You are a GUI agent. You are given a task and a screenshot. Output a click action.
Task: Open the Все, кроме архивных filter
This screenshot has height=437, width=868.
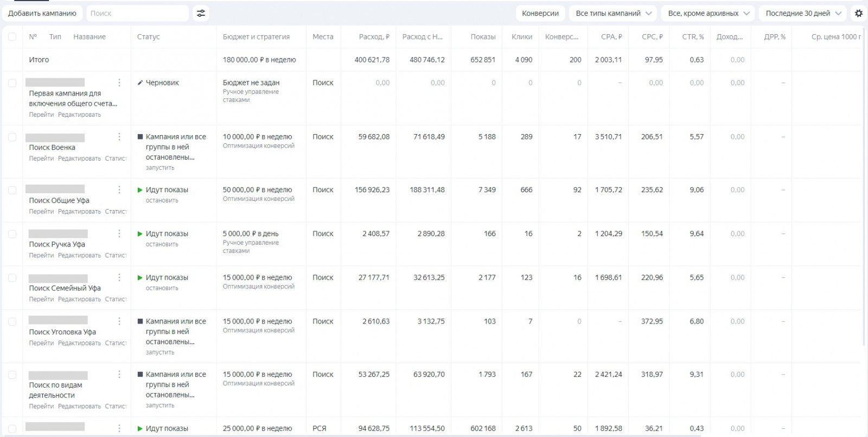click(x=709, y=13)
